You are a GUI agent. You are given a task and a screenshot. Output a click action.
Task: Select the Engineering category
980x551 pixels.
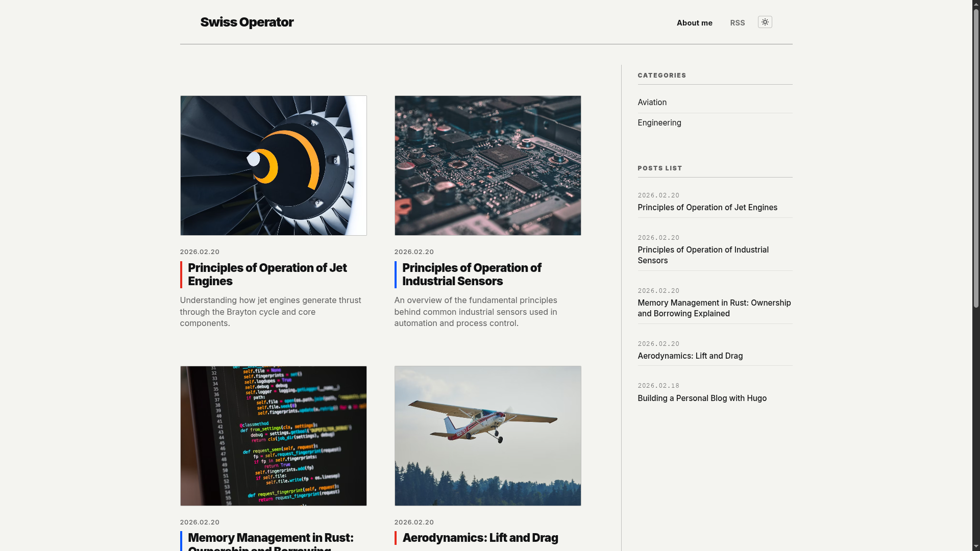coord(659,123)
